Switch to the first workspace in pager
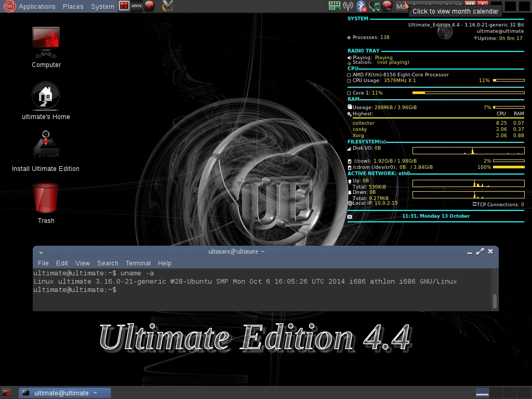532x399 pixels. click(x=482, y=393)
